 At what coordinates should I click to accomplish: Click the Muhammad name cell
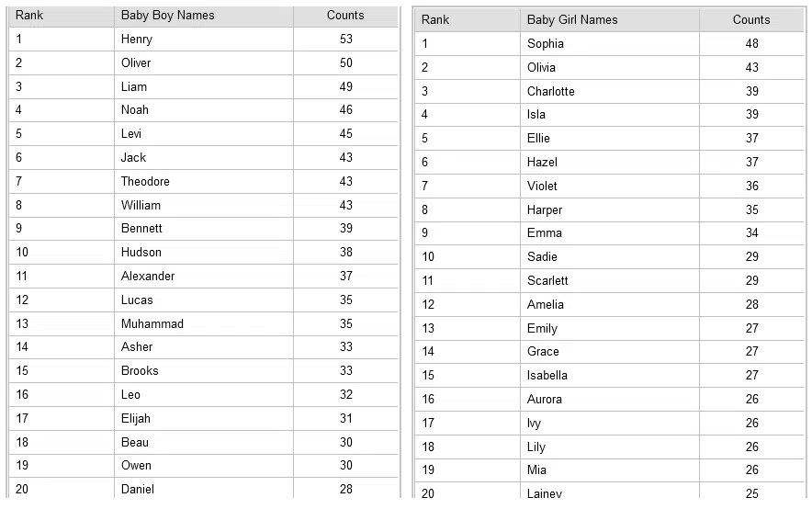(x=204, y=324)
